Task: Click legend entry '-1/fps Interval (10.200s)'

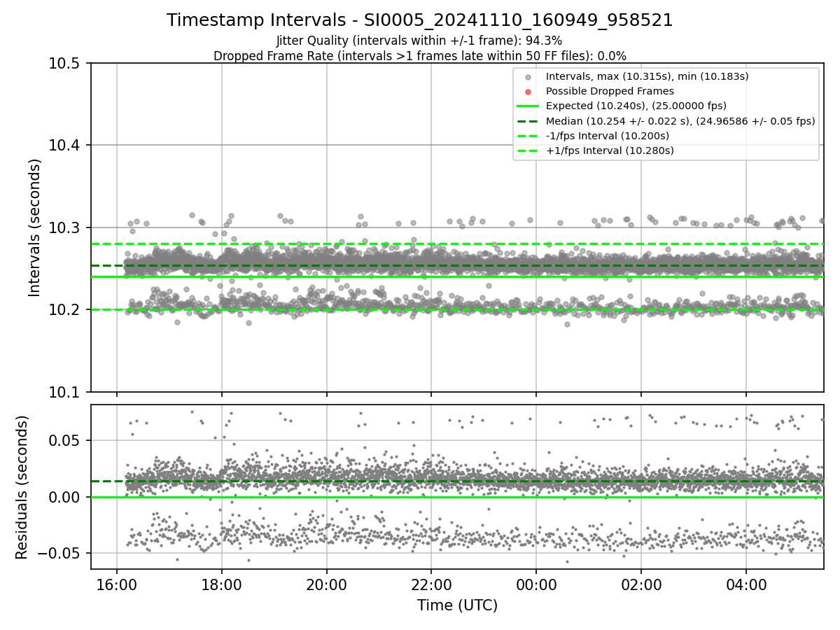Action: tap(608, 135)
